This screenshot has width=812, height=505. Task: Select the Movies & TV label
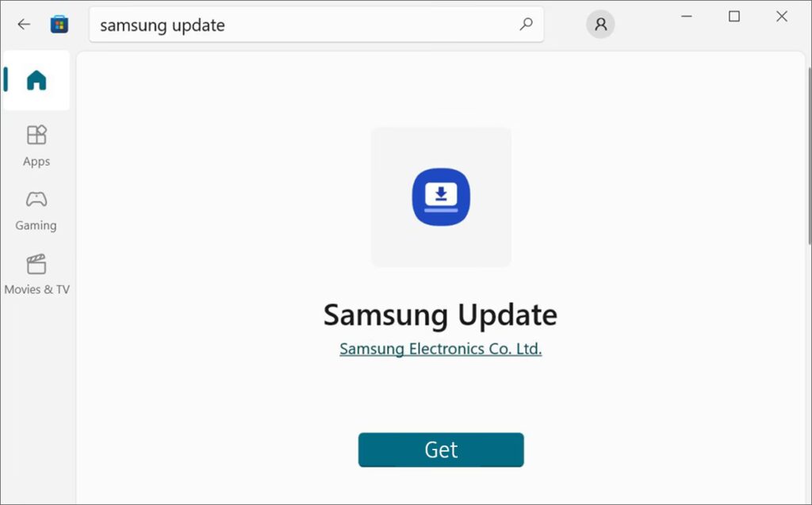(36, 289)
